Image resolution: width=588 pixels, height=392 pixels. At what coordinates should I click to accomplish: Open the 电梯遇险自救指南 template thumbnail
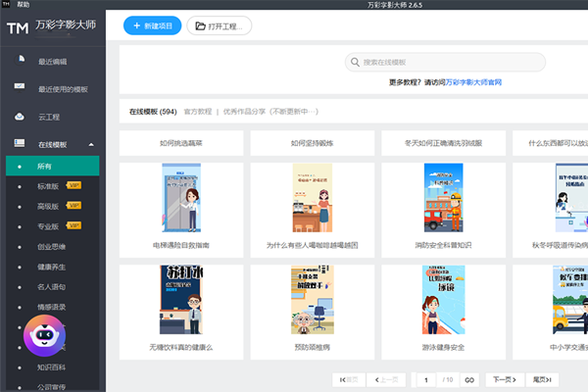coord(181,197)
